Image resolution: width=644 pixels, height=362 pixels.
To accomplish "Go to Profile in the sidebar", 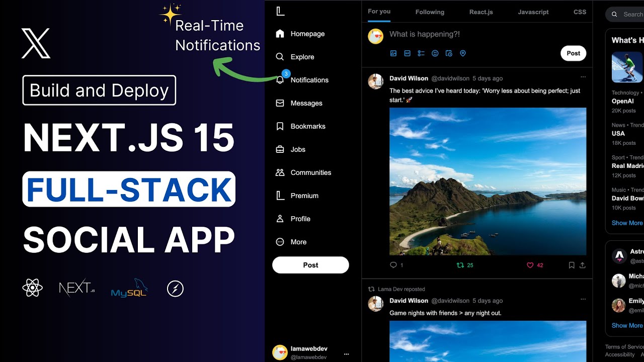I will [293, 219].
